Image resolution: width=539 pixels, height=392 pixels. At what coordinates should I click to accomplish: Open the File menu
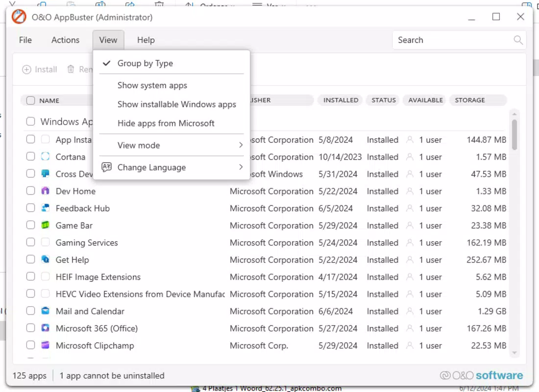coord(25,40)
